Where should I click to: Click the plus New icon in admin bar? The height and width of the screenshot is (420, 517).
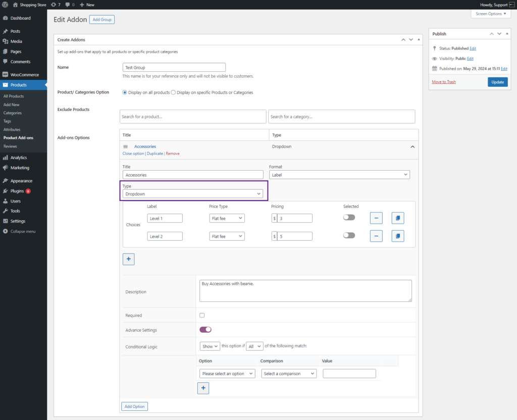[x=82, y=5]
